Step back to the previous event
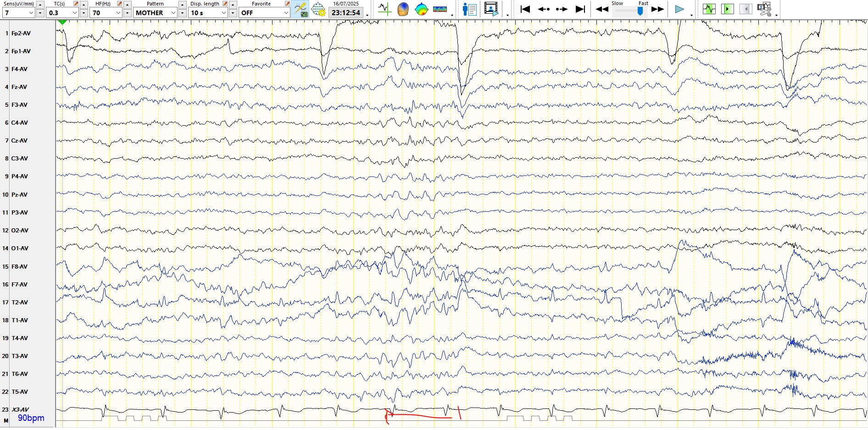The height and width of the screenshot is (430, 868). [x=544, y=9]
